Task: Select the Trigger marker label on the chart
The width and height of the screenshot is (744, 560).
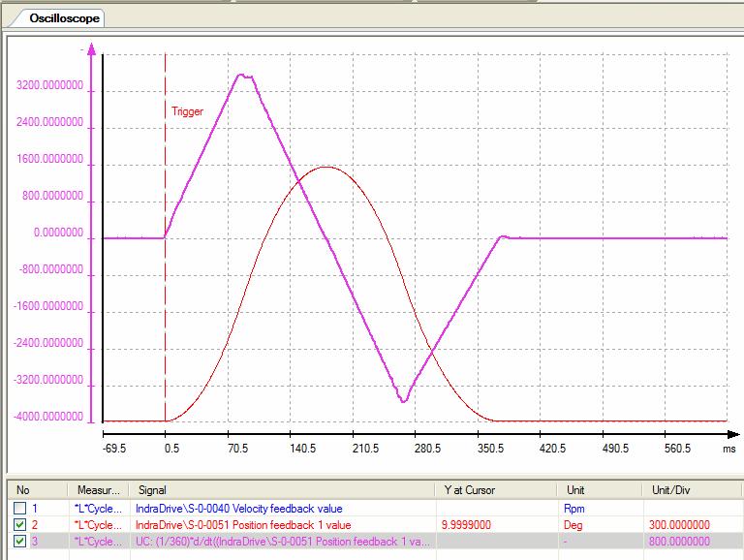Action: pos(187,111)
